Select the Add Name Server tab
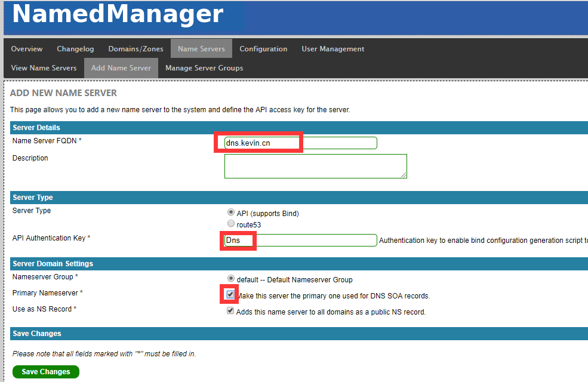Image resolution: width=588 pixels, height=382 pixels. pos(121,68)
